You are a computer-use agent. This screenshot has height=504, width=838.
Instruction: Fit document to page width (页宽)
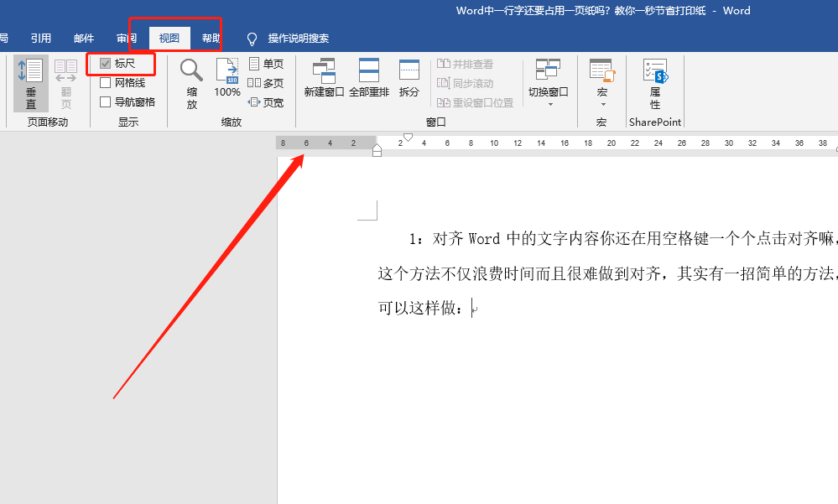(266, 101)
